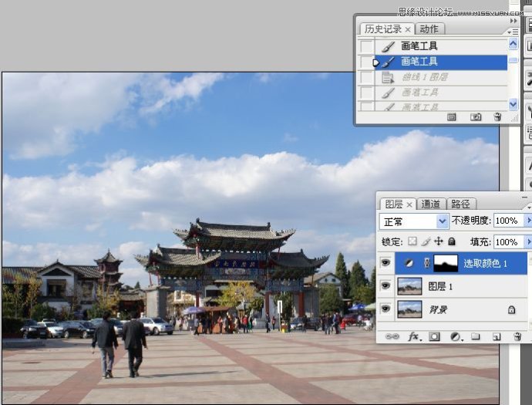This screenshot has width=532, height=405.
Task: Toggle lock all padlock
Action: (x=452, y=241)
